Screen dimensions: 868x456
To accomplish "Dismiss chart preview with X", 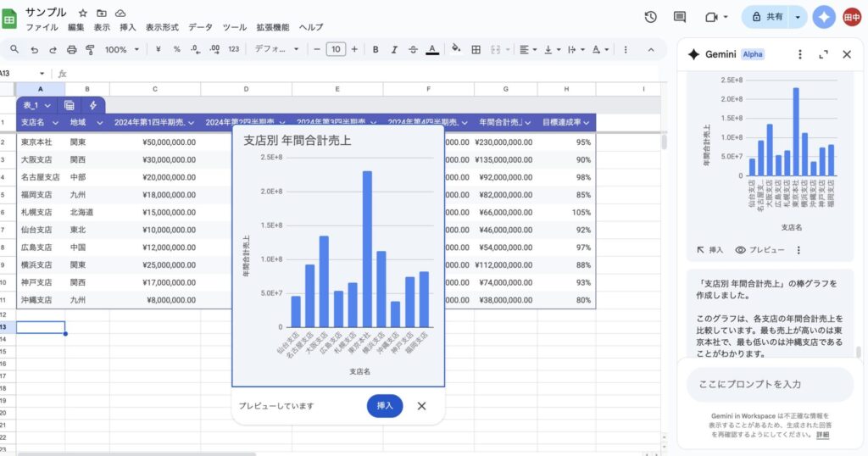I will [422, 406].
